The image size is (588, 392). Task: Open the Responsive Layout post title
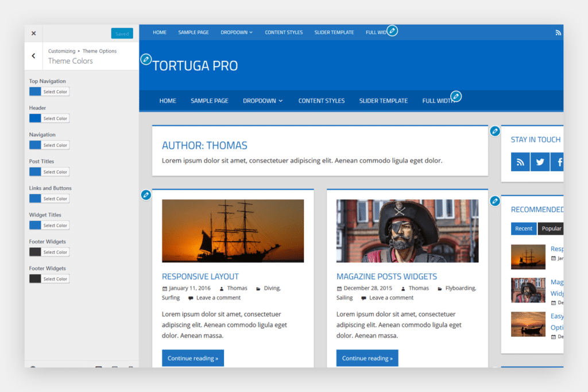pos(200,277)
